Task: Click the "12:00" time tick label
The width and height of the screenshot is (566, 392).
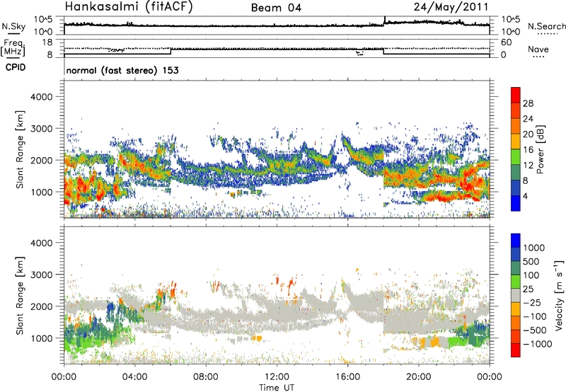Action: pyautogui.click(x=277, y=377)
